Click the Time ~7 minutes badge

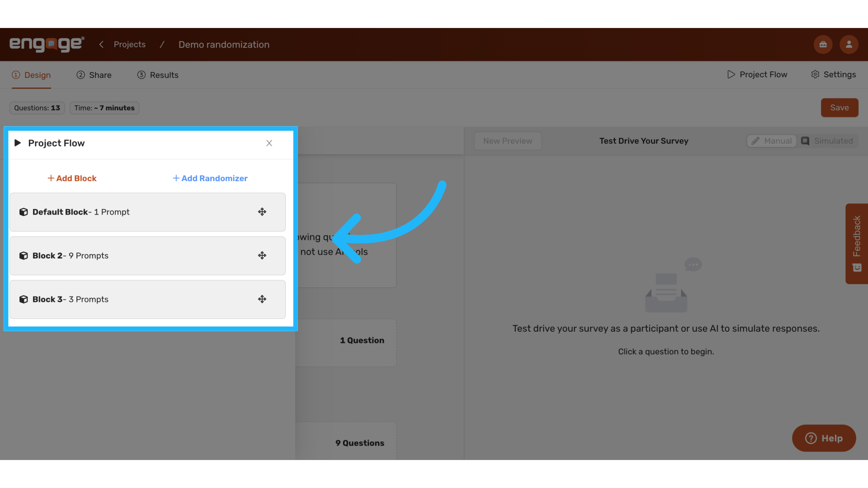click(x=104, y=108)
